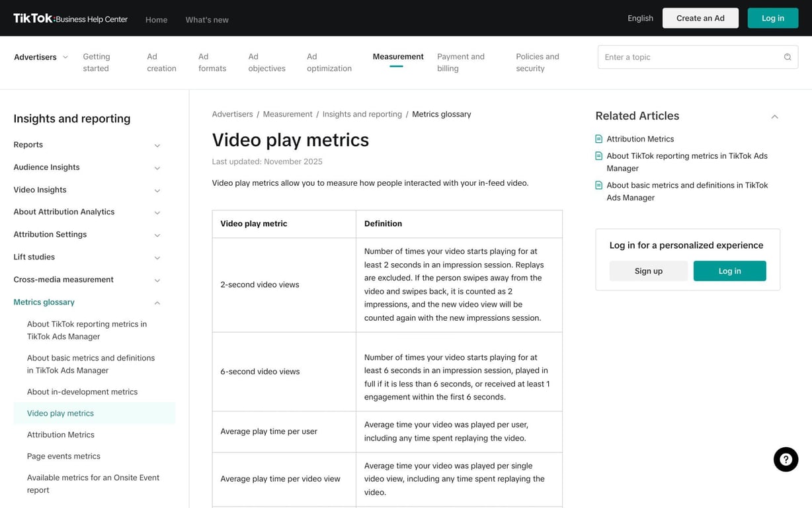
Task: Select the Measurement tab
Action: pos(398,56)
